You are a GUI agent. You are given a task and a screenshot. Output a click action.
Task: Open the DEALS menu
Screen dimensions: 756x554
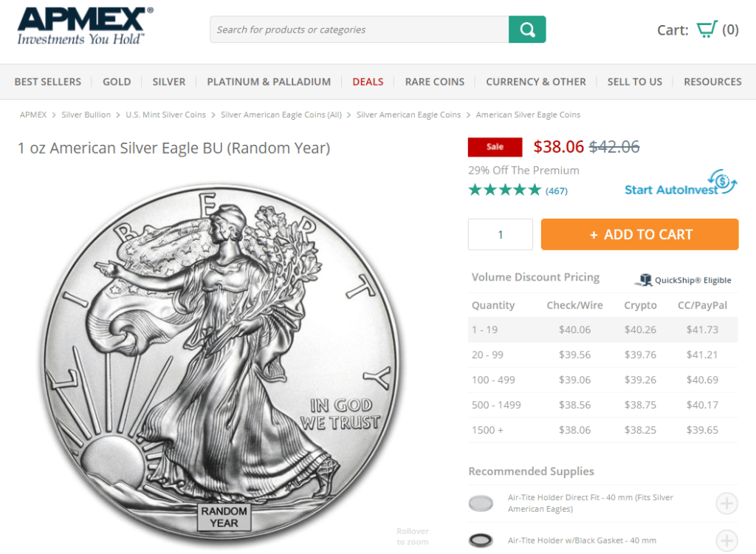pos(368,81)
